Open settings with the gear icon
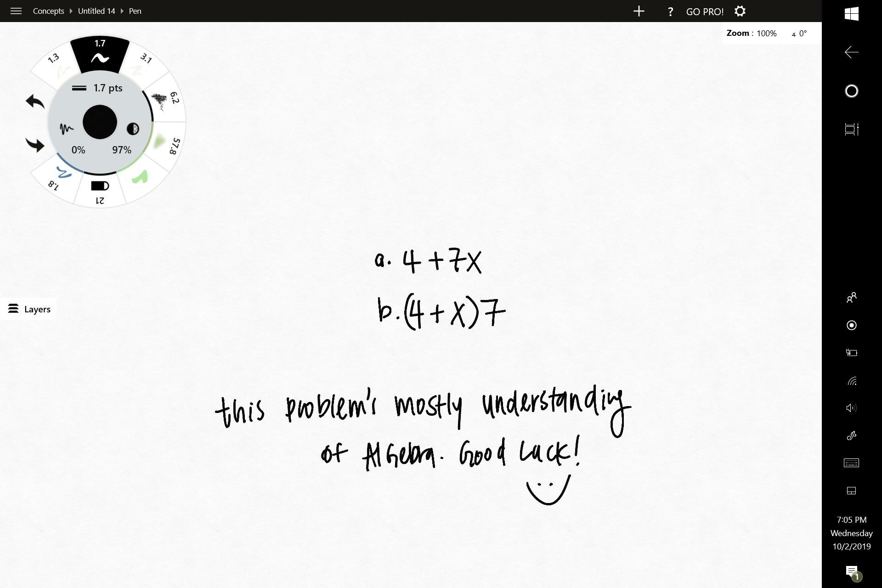The height and width of the screenshot is (588, 882). coord(740,11)
